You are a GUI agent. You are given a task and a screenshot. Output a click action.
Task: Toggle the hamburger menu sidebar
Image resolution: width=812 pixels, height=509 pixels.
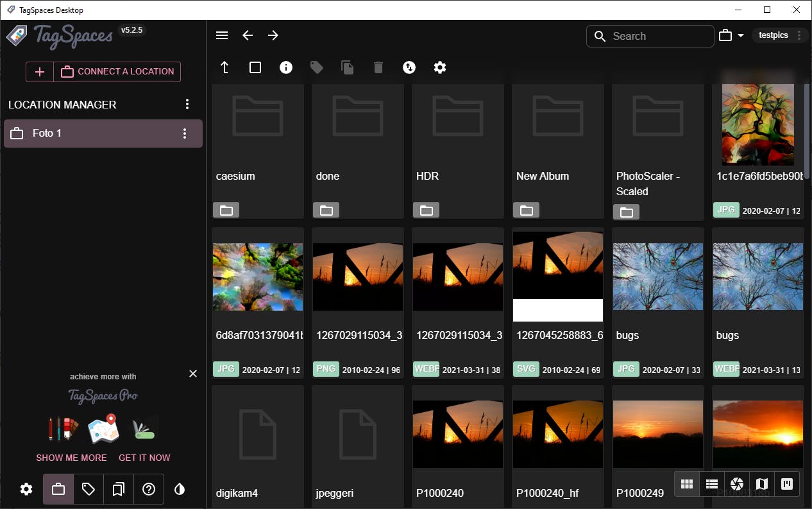222,36
